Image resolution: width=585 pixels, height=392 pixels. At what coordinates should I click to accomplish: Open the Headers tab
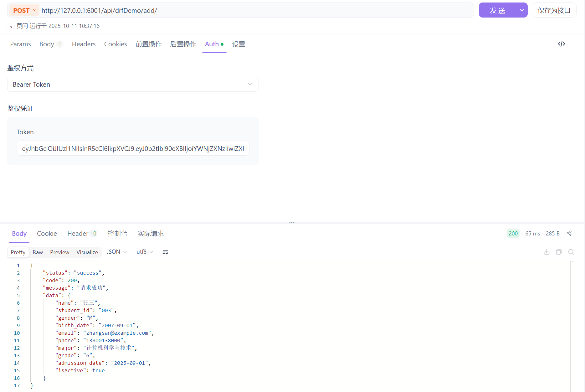tap(84, 44)
